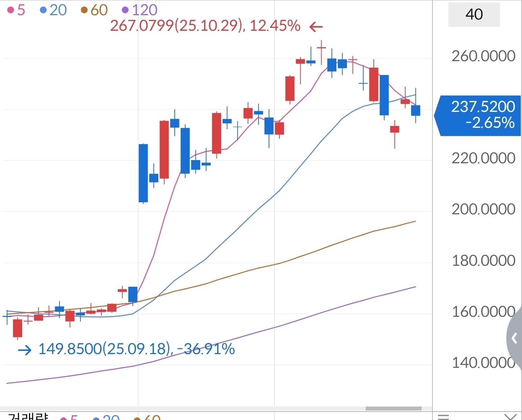Image resolution: width=522 pixels, height=420 pixels.
Task: Click the purple dot of the 120 MA legend
Action: click(x=125, y=10)
